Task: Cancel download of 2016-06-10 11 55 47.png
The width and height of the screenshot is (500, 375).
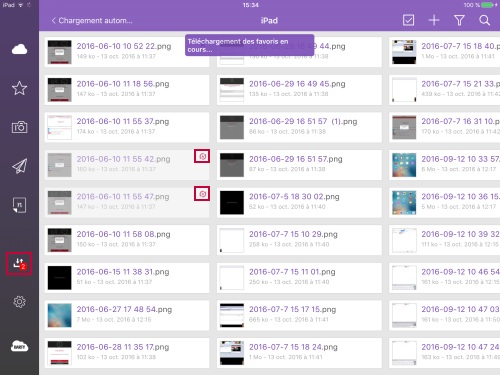Action: (202, 194)
